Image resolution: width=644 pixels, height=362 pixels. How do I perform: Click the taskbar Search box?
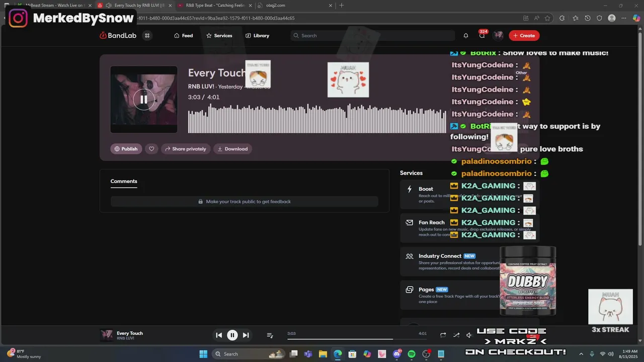tap(249, 354)
